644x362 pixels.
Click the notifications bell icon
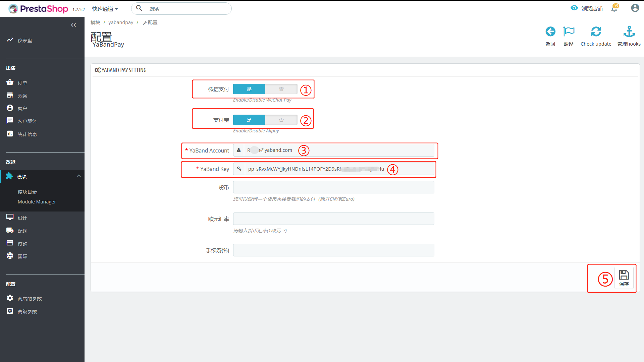(x=614, y=8)
